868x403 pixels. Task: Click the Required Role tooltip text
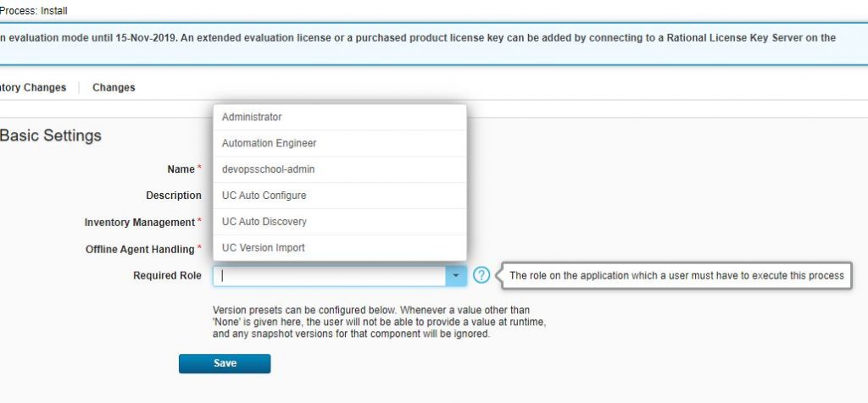(x=676, y=275)
